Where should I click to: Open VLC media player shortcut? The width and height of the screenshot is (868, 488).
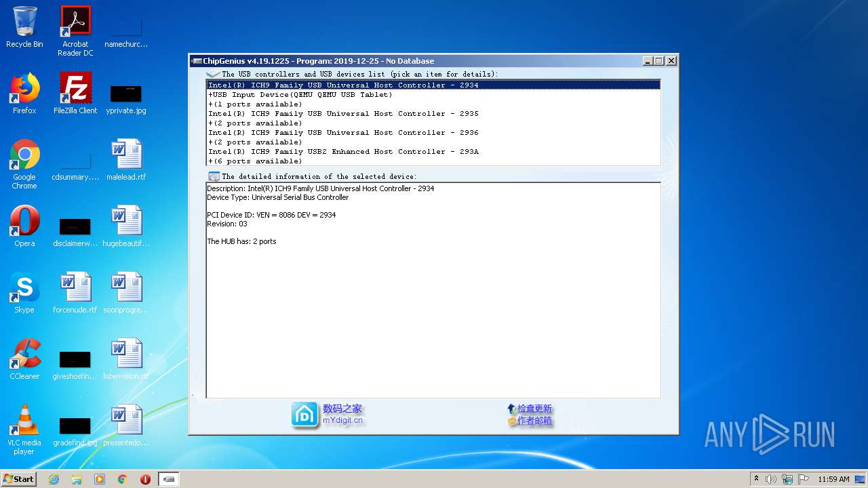pyautogui.click(x=24, y=430)
